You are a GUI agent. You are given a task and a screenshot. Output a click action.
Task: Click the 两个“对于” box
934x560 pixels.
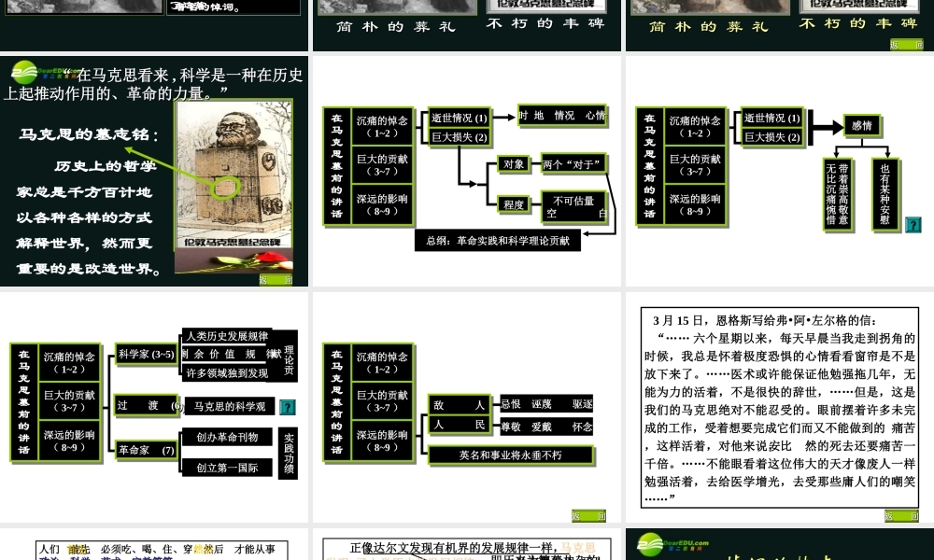[x=573, y=164]
